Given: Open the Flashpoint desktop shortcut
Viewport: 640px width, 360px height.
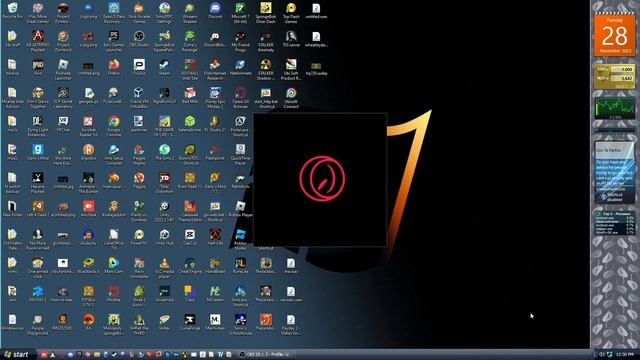Looking at the screenshot, I should click(x=215, y=153).
